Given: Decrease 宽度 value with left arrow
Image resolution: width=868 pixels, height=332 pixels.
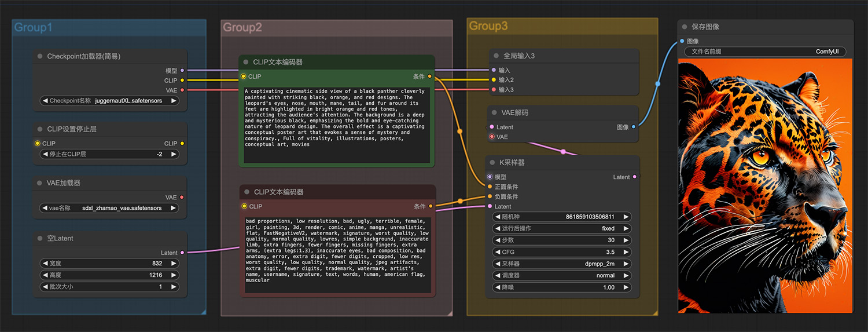Looking at the screenshot, I should coord(45,263).
